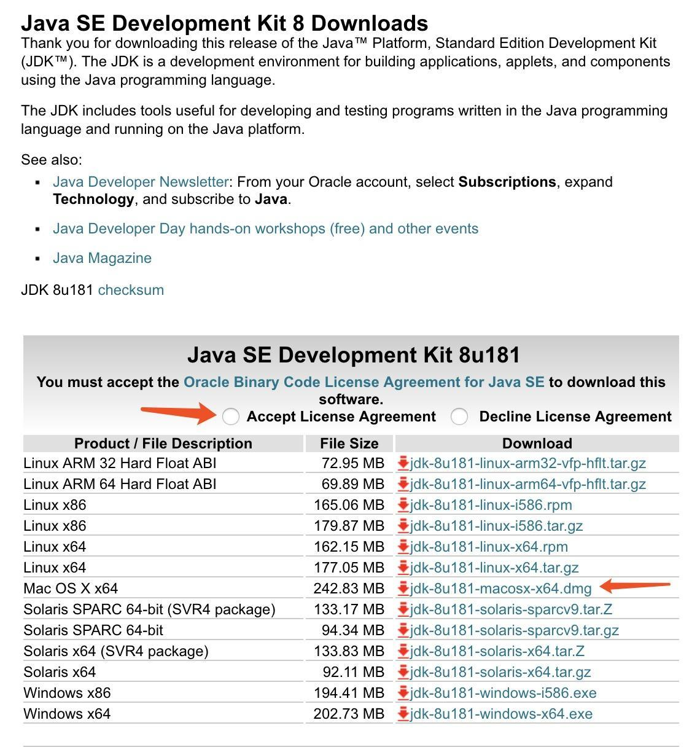Click download arrow icon for linux-arm32-vfp-hflt.tar.gz
The image size is (700, 747).
[x=403, y=463]
